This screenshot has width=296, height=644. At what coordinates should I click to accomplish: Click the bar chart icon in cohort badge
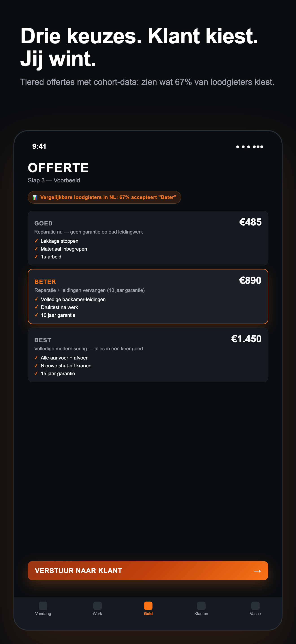(35, 197)
